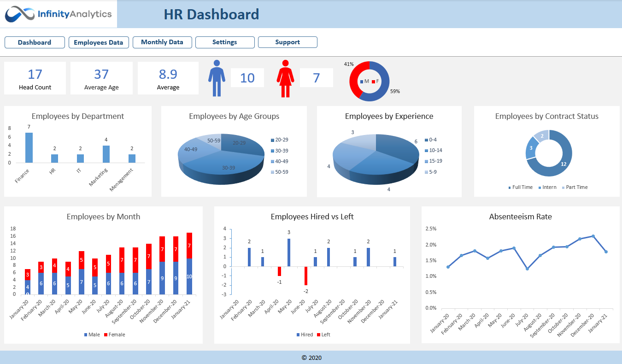The height and width of the screenshot is (364, 622).
Task: Open the Dashboard tab
Action: [35, 42]
